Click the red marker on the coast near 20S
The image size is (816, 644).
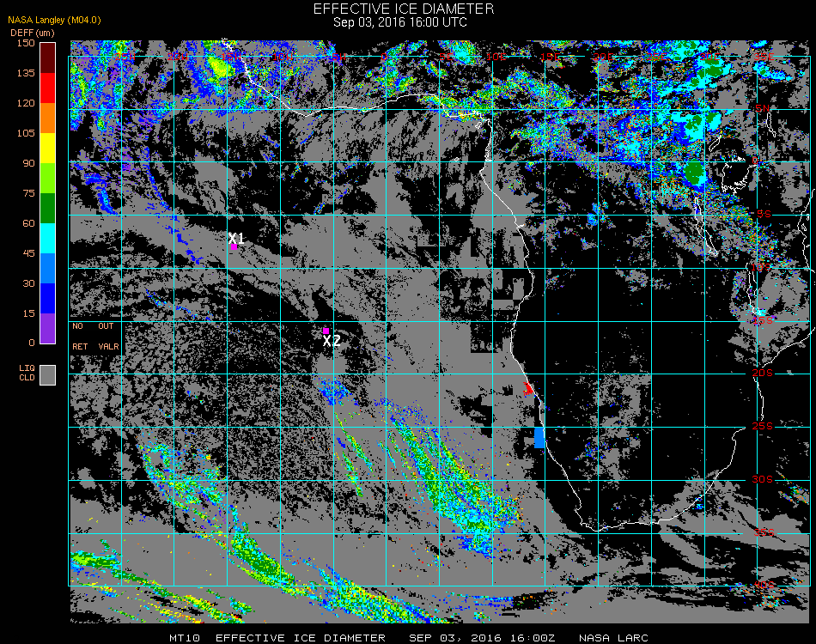click(528, 389)
